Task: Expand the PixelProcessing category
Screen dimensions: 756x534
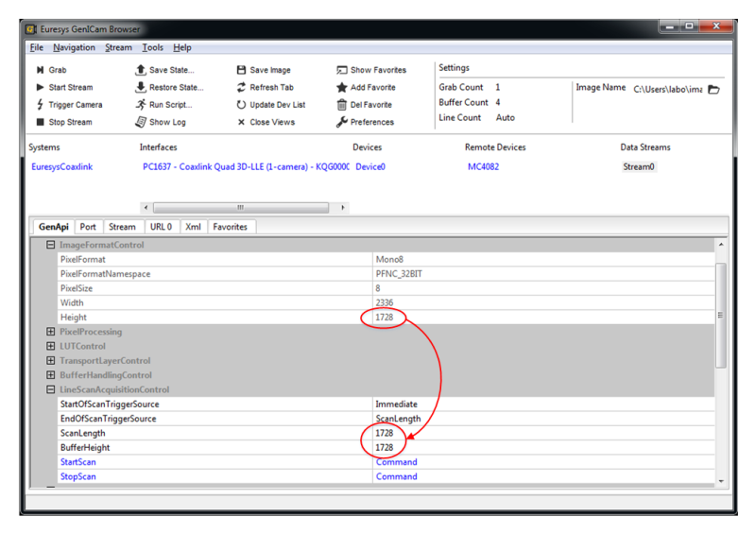Action: [x=50, y=332]
